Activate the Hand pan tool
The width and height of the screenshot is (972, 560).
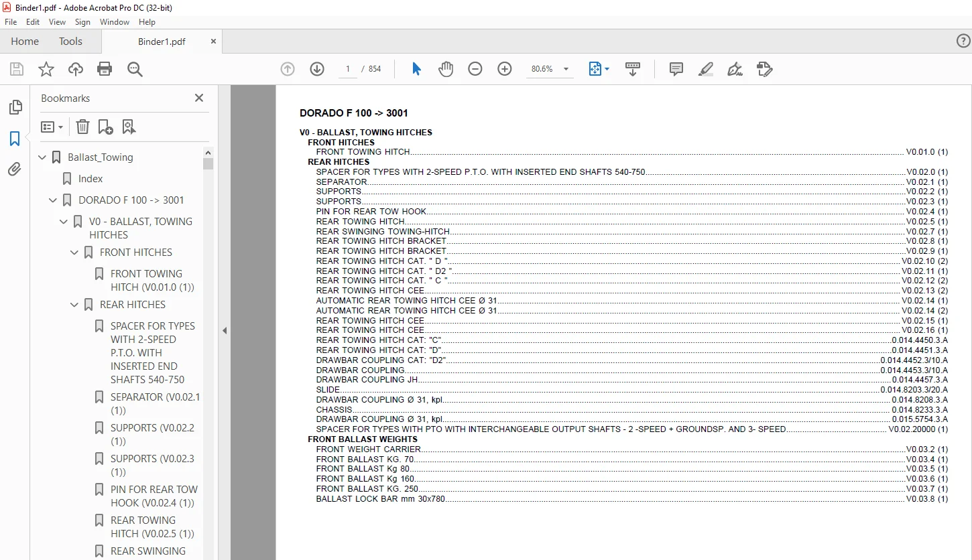click(x=446, y=69)
